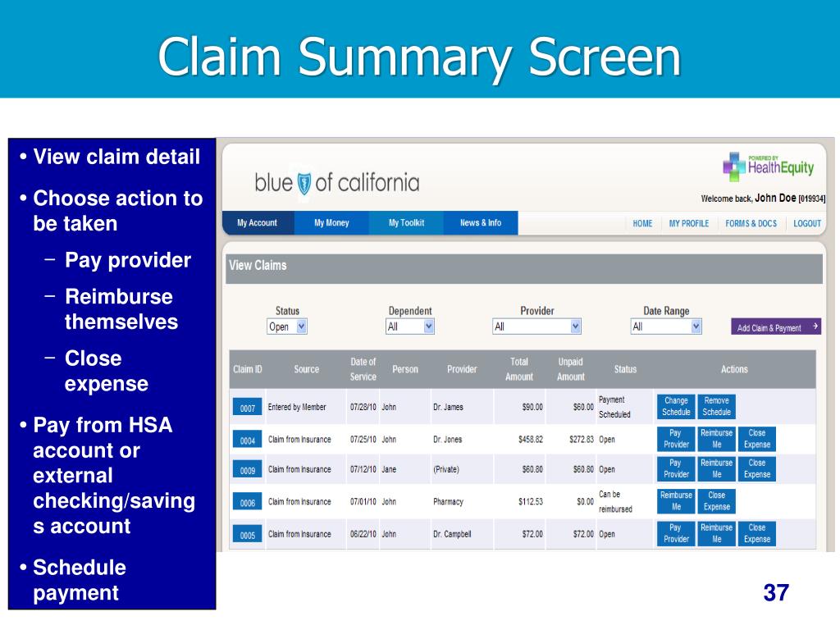The width and height of the screenshot is (840, 630).
Task: Open FORMS & DOCS
Action: click(x=751, y=223)
